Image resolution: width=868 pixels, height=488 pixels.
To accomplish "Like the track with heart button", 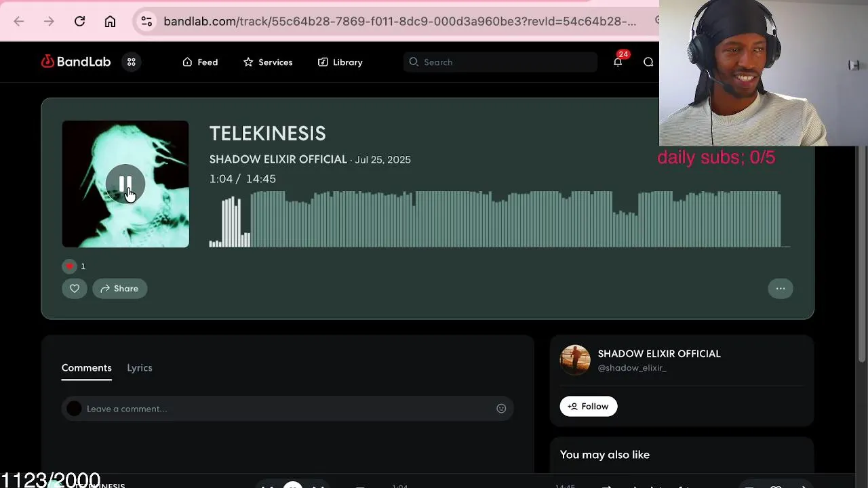I will click(x=75, y=289).
